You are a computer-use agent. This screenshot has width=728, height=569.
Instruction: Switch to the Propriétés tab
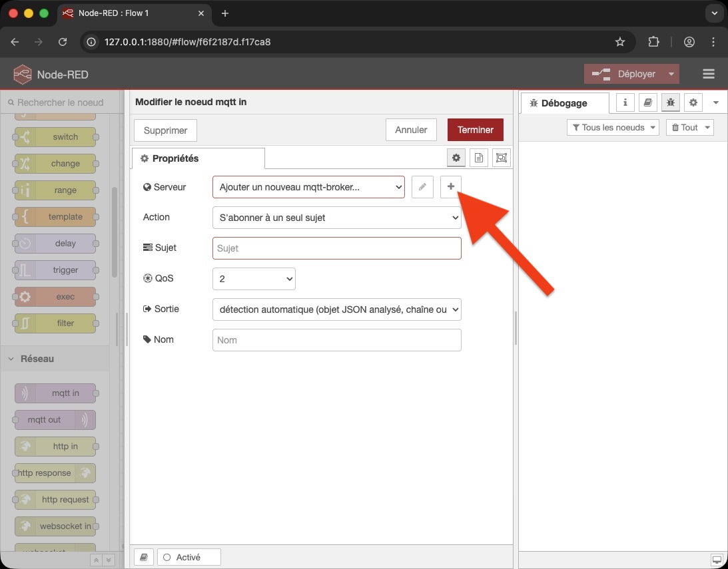click(198, 158)
